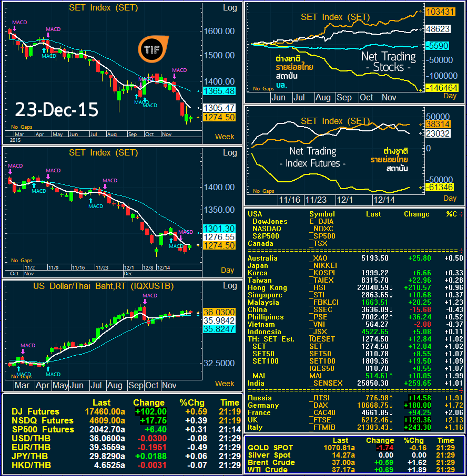Image resolution: width=467 pixels, height=476 pixels.
Task: Click the _SENSEX symbol for India
Action: [326, 384]
